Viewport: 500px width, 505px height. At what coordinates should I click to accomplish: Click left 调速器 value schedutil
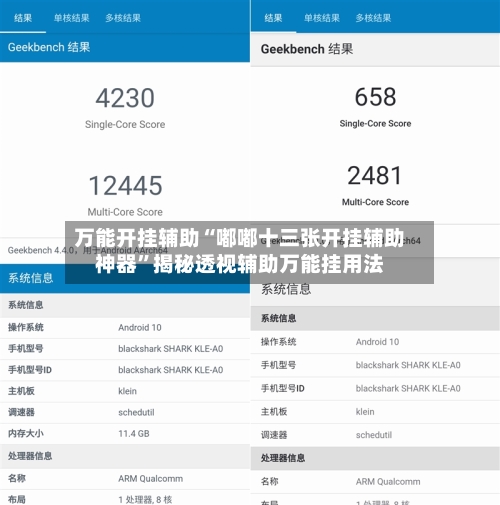tap(136, 413)
